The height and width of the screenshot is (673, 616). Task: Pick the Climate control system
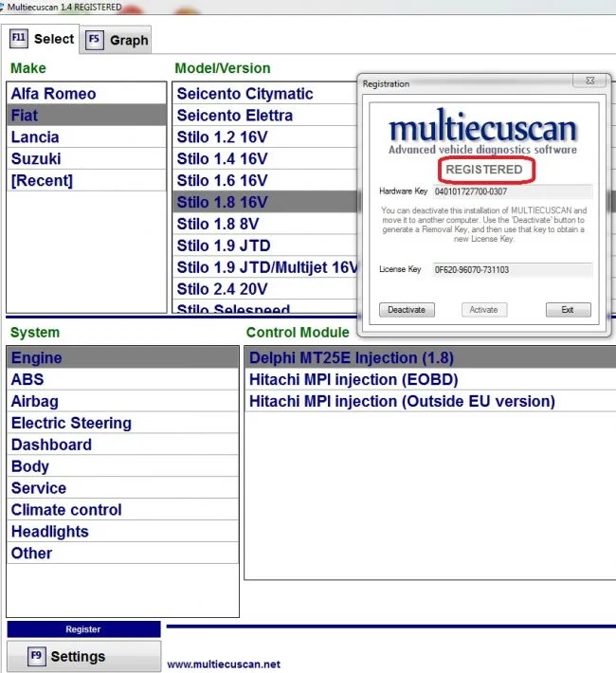click(x=66, y=510)
